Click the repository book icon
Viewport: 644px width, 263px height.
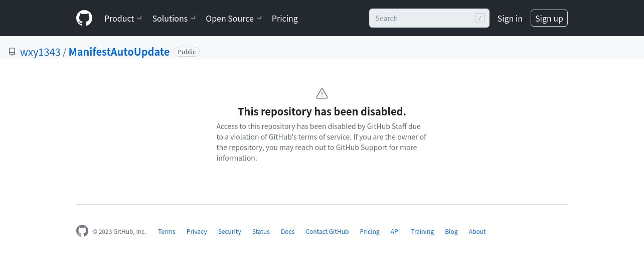pyautogui.click(x=12, y=52)
